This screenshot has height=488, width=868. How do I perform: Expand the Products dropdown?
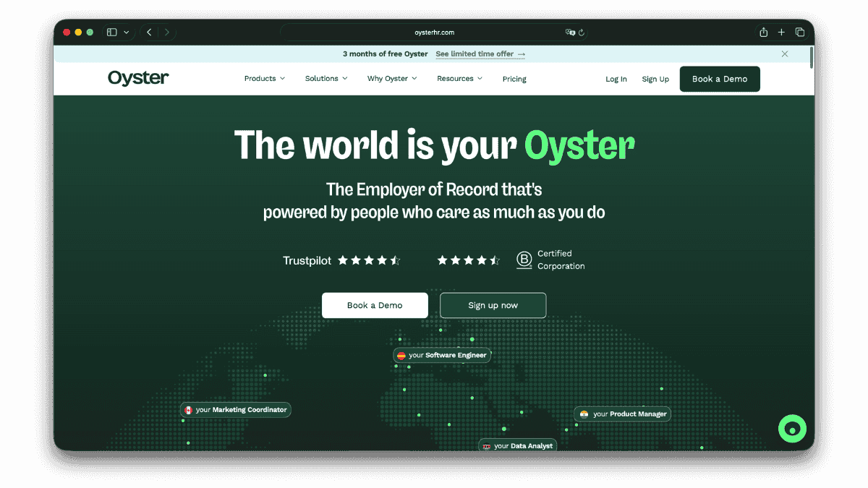pos(264,79)
